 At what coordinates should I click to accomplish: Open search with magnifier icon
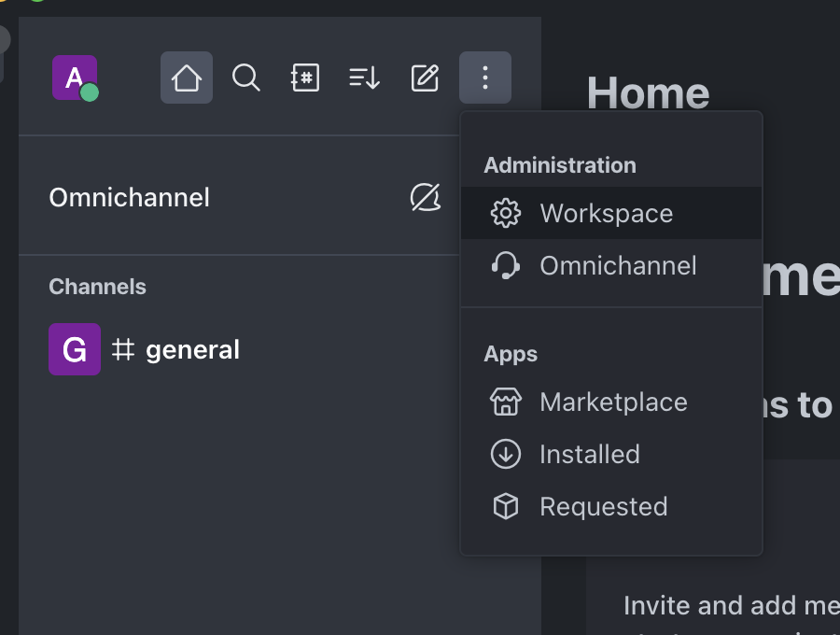click(245, 78)
